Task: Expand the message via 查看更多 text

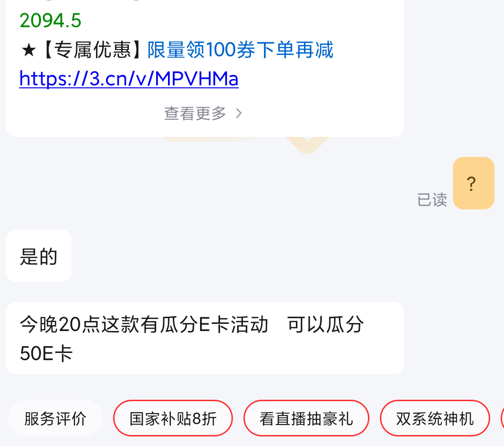Action: [x=195, y=114]
